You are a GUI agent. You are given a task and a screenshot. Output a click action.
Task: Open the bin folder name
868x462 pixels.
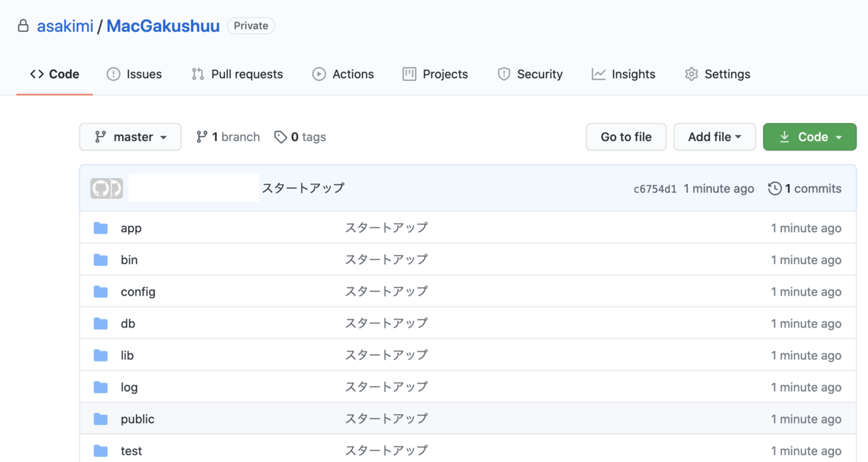pyautogui.click(x=129, y=260)
